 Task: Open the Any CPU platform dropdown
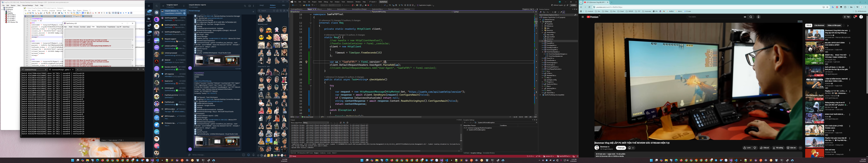click(335, 5)
